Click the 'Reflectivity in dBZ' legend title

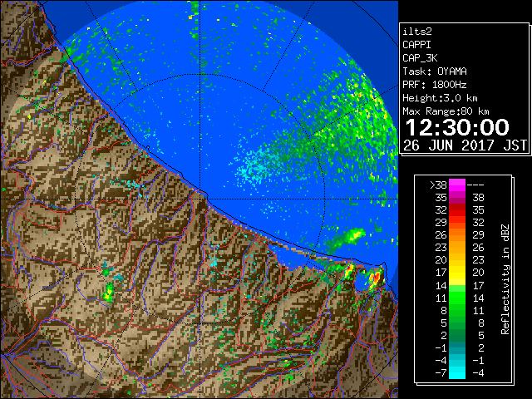[505, 279]
